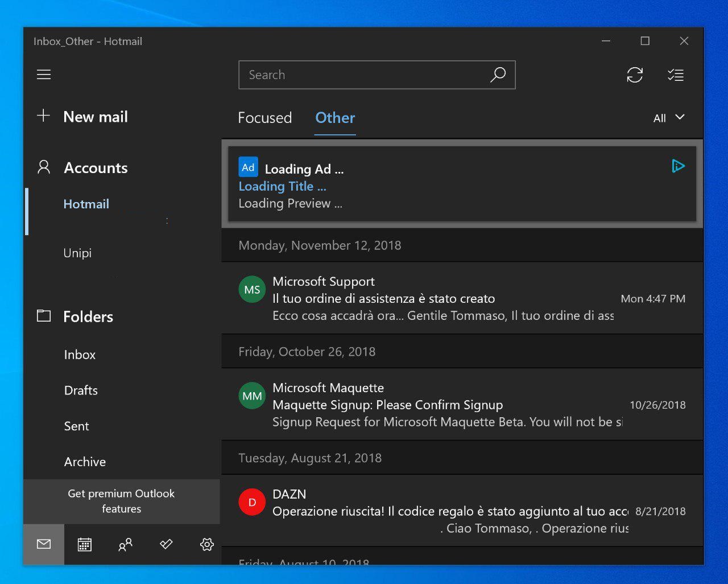Image resolution: width=728 pixels, height=584 pixels.
Task: Click the search magnifier icon
Action: pos(498,75)
